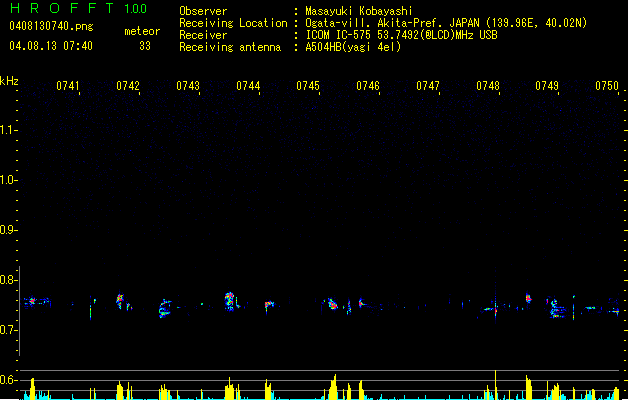Viewport: 629px width, 400px height.
Task: Click the 1.0 kHz axis label
Action: [x=8, y=180]
